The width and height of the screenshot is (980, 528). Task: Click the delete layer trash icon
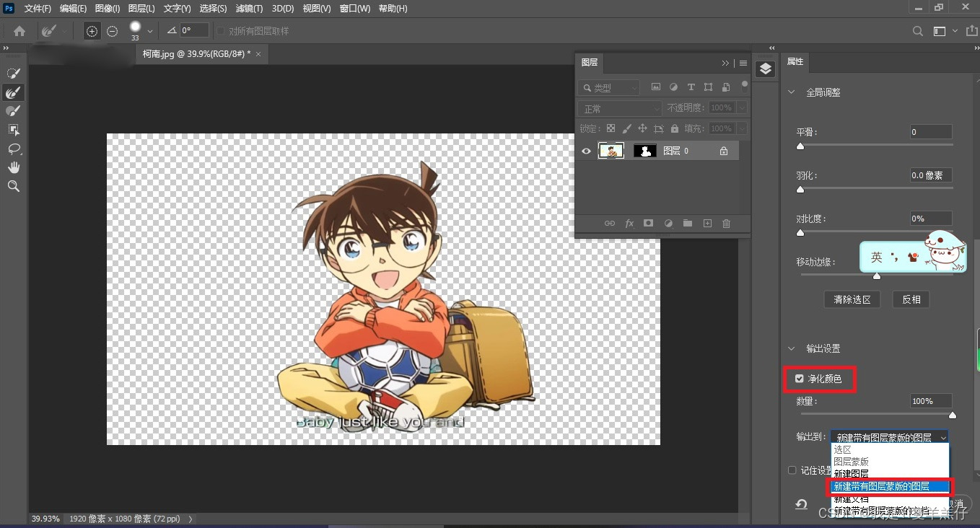[727, 224]
